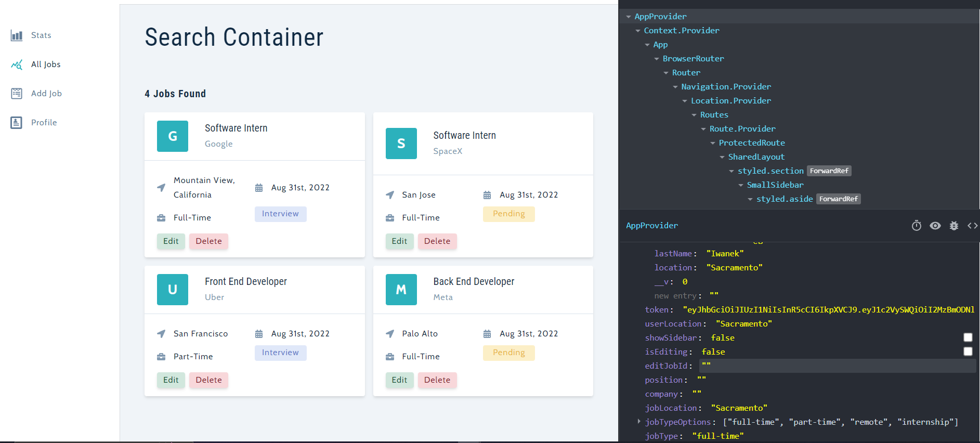Click the token value string

[x=829, y=310]
